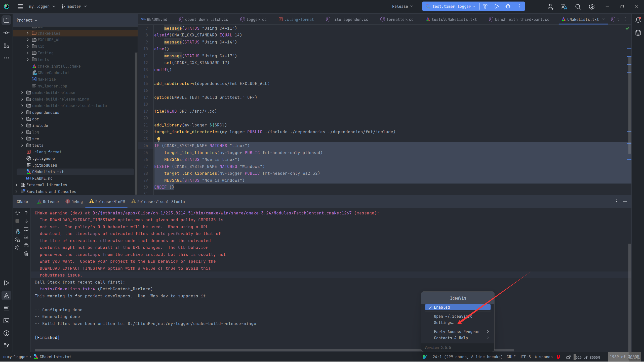Open Code With Me user icon

click(x=550, y=7)
